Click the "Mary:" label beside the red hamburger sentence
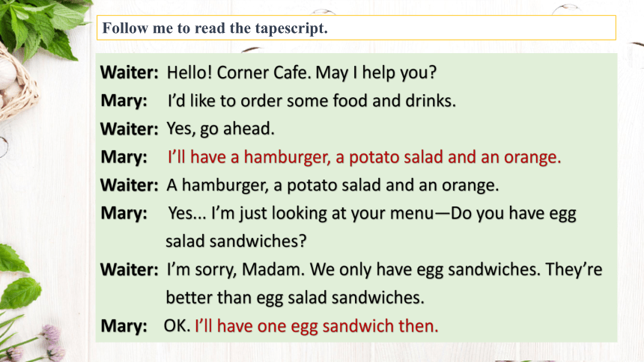Image resolution: width=644 pixels, height=362 pixels. coord(124,157)
